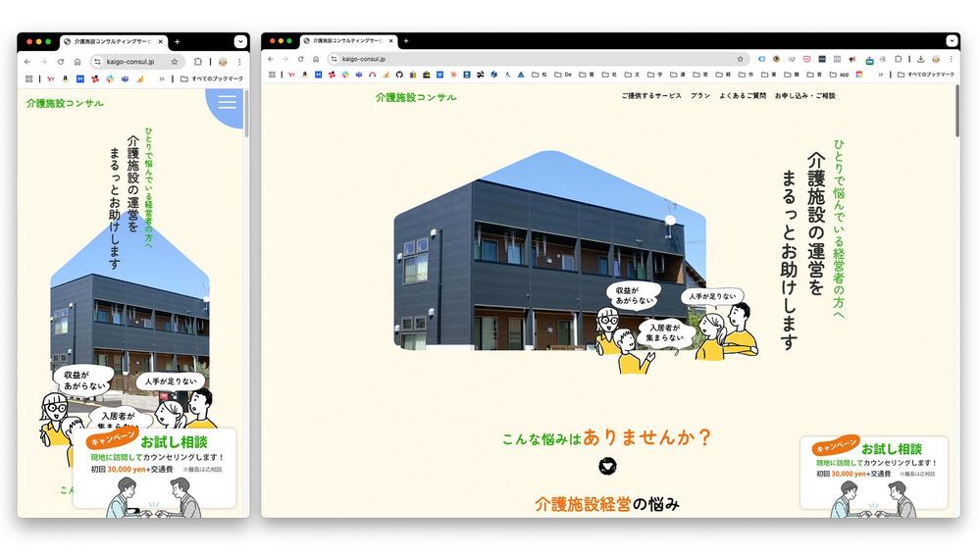Open the Teams bookmark in the narrow window
Screen dimensions: 980x558
(125, 78)
